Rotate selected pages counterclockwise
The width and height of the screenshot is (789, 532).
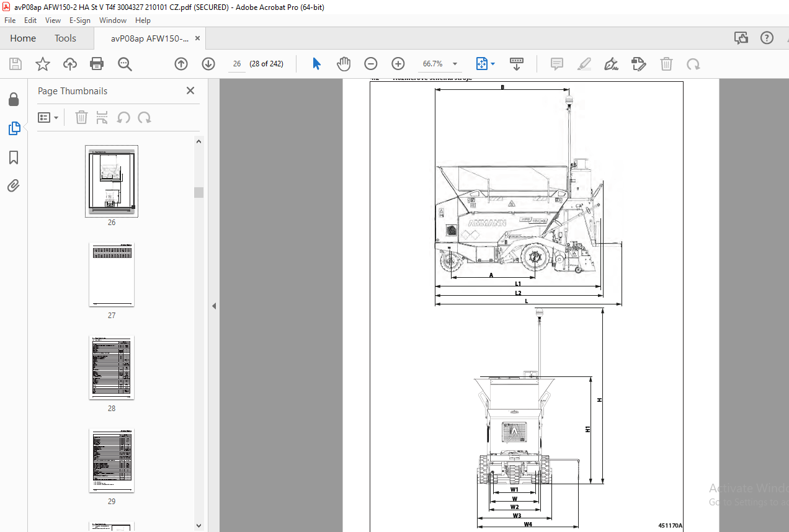(x=123, y=118)
